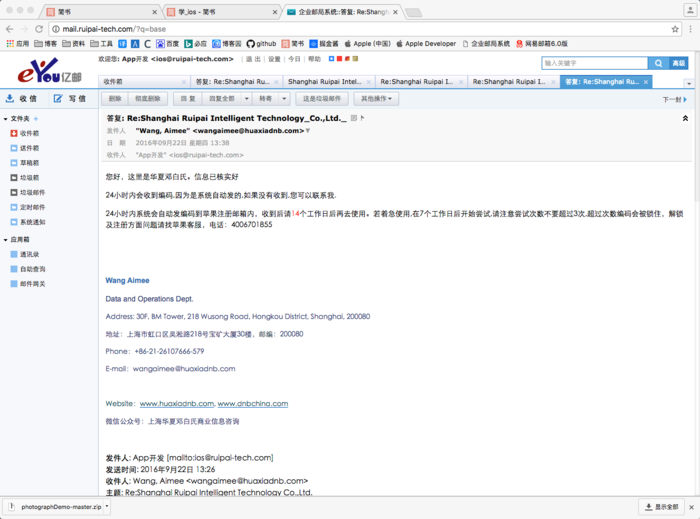
Task: Open the 网易邮箱6.0版 bookmark
Action: (x=542, y=44)
